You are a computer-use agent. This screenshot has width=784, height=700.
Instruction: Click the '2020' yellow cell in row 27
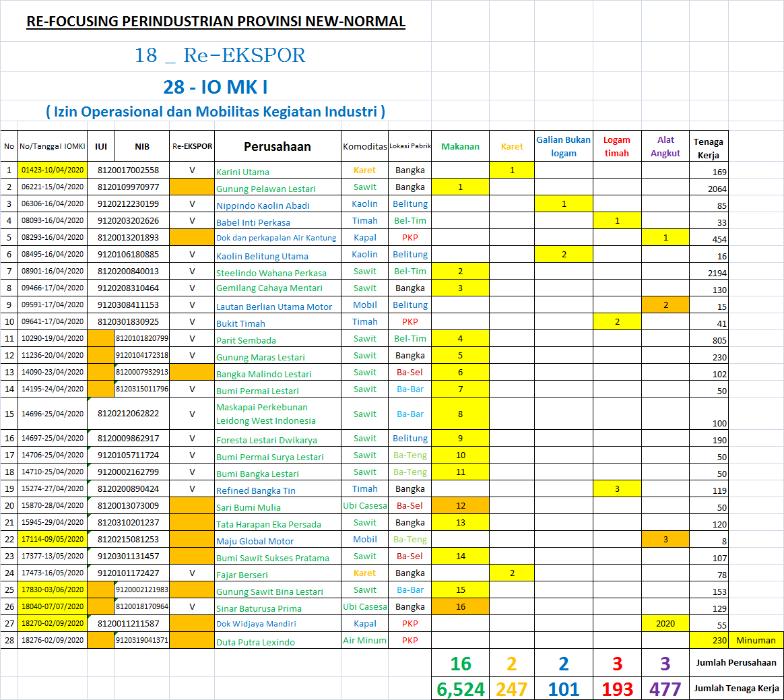pos(665,623)
